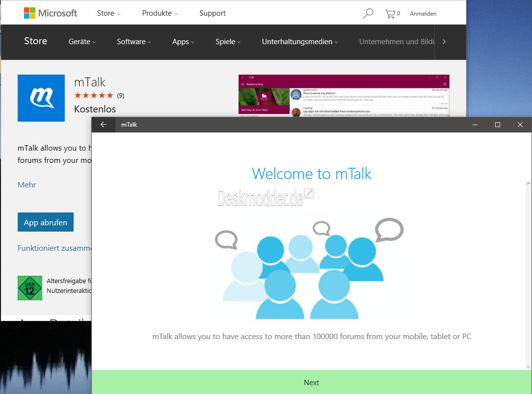Viewport: 532px width, 394px height.
Task: Minimize the mTalk window
Action: pos(475,125)
